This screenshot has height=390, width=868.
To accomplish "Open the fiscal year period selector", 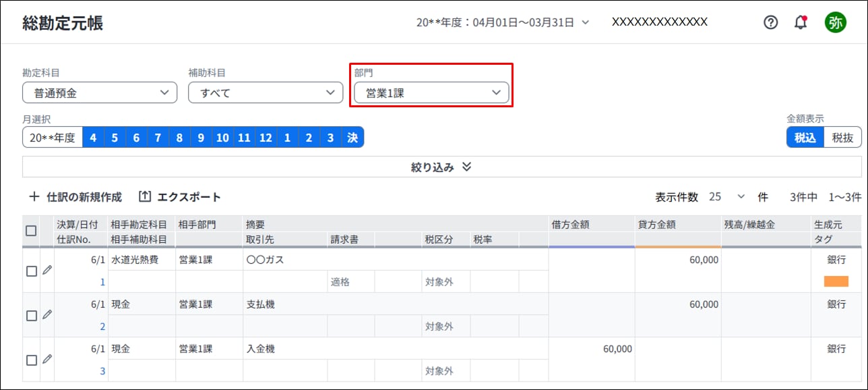I will tap(503, 22).
